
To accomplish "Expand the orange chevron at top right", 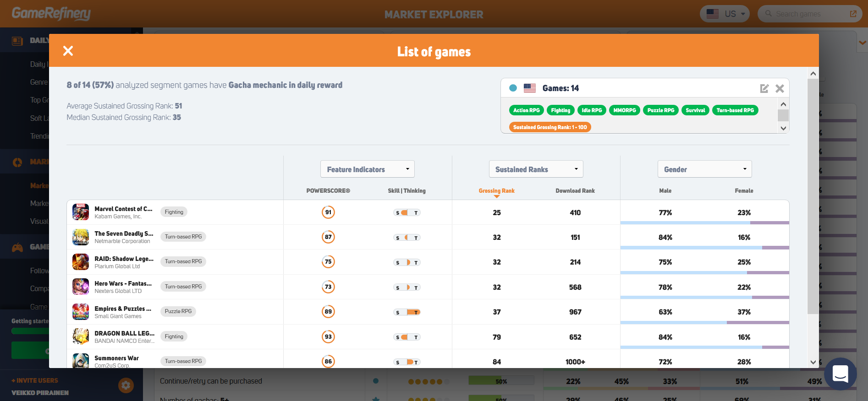I will (x=863, y=43).
